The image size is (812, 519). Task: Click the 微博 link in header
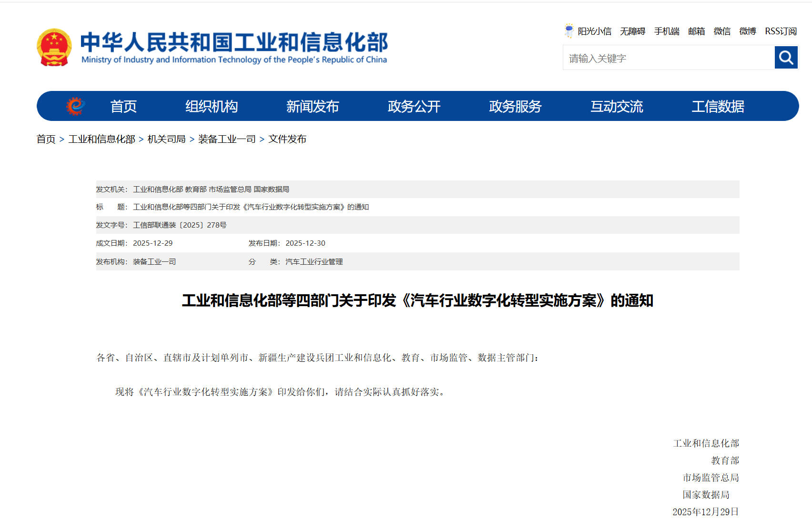pyautogui.click(x=748, y=31)
